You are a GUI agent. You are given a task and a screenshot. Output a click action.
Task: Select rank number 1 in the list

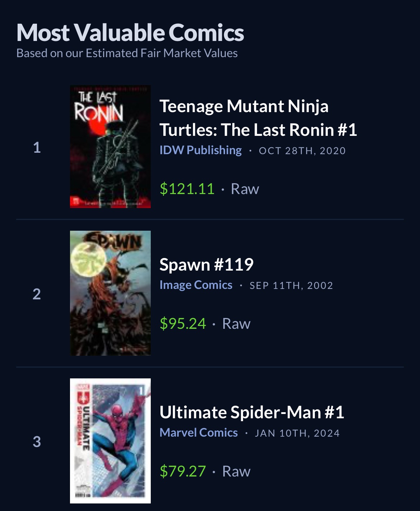[37, 148]
